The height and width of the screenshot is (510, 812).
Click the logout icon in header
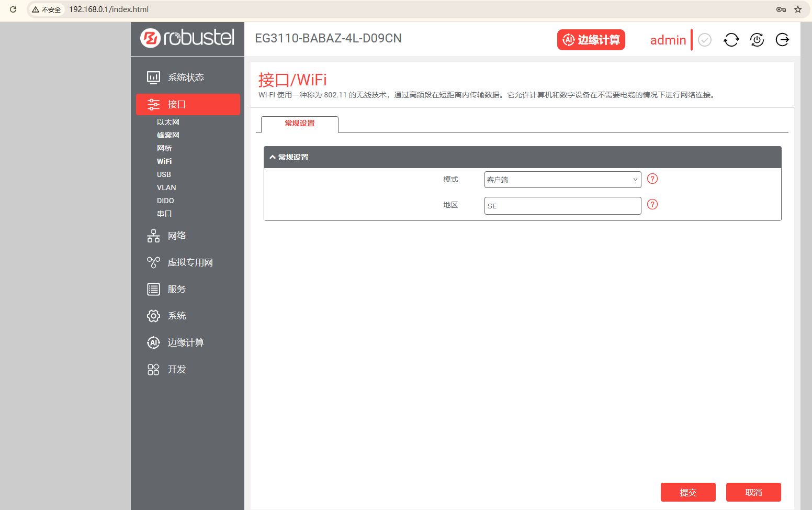tap(782, 40)
